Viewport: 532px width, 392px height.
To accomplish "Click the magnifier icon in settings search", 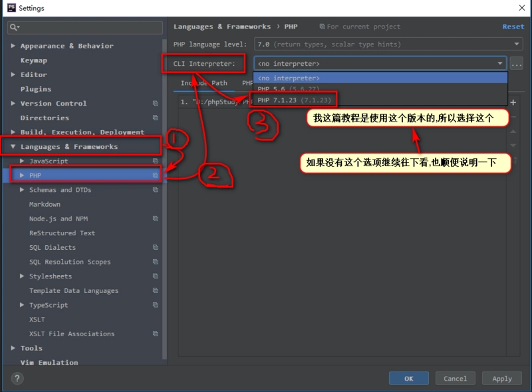I will [14, 27].
